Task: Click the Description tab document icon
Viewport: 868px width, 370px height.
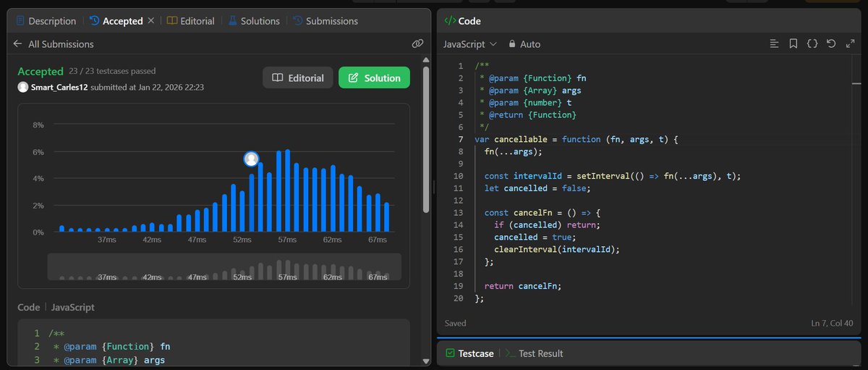Action: tap(20, 21)
